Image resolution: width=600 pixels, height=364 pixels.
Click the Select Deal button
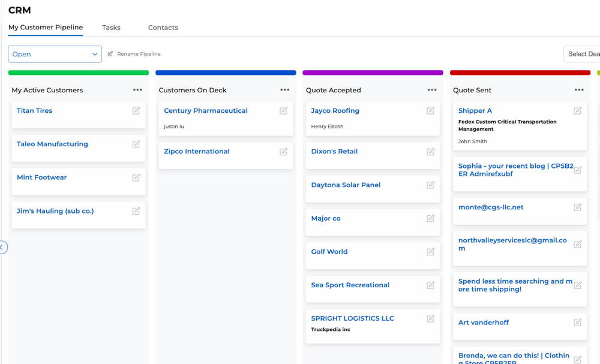[584, 53]
